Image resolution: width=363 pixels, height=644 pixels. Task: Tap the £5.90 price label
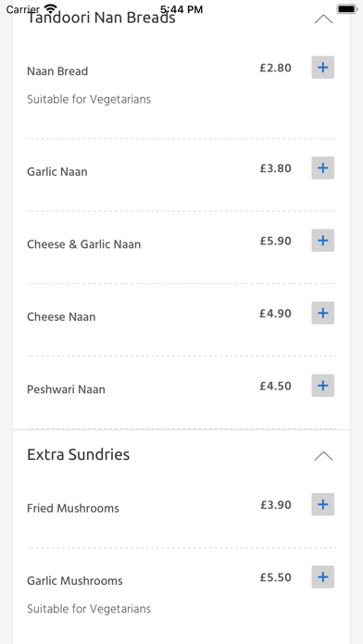click(x=275, y=241)
